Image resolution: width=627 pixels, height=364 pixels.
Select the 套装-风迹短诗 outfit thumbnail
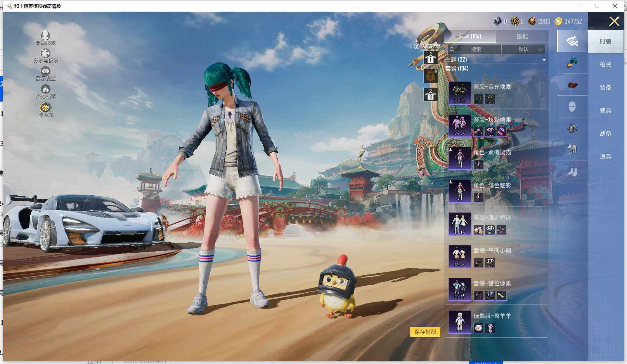tap(460, 224)
